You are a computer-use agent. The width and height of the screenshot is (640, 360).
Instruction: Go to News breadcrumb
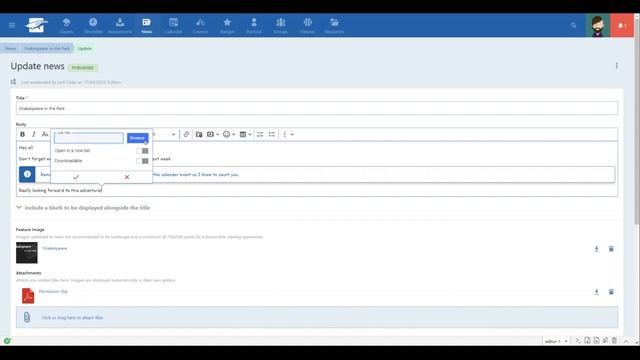point(10,49)
